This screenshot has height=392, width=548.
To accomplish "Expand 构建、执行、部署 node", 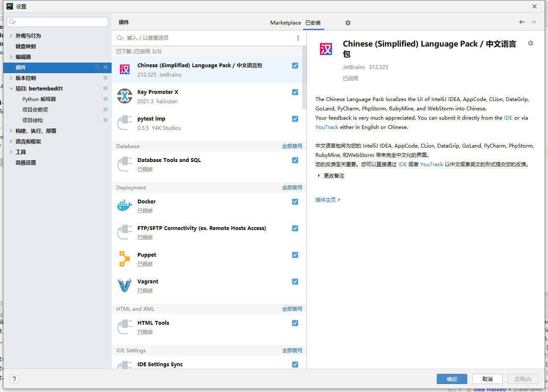I will [x=11, y=131].
